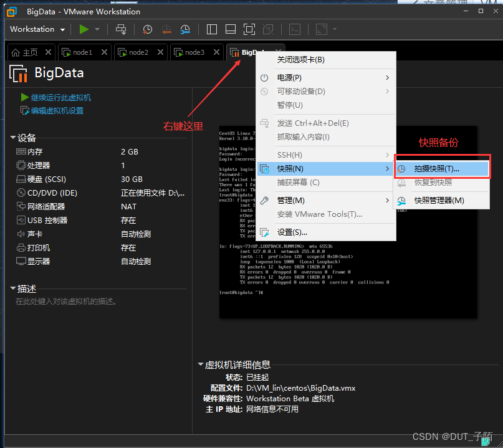Close the 主页 tab
This screenshot has height=448, width=503.
(x=48, y=52)
